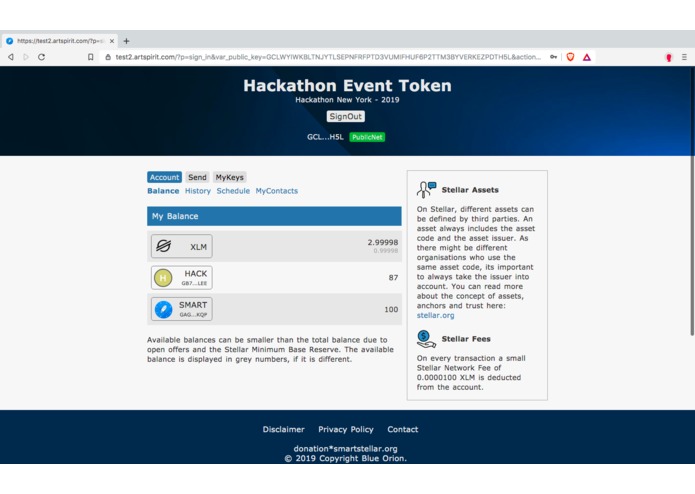The image size is (695, 494).
Task: Click the donation*smartstellar.org address
Action: 345,448
